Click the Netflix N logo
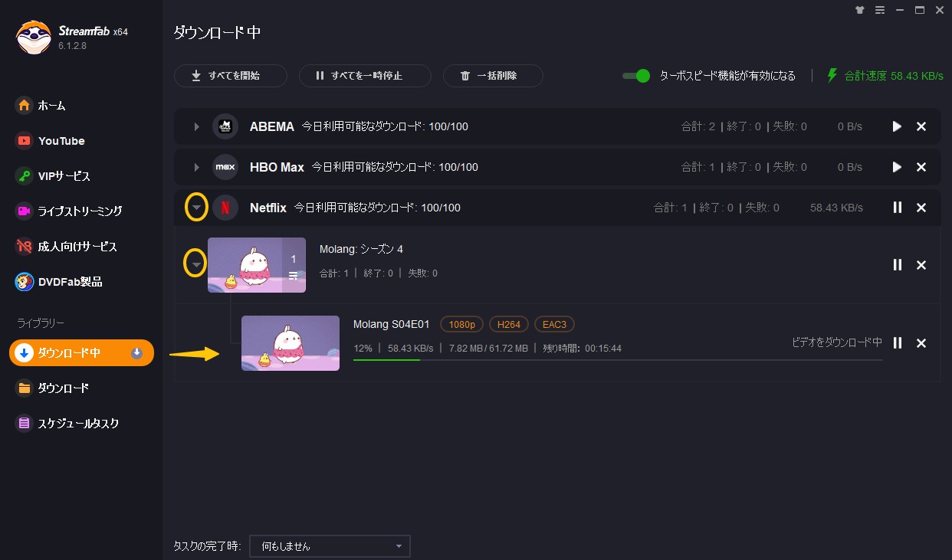Image resolution: width=952 pixels, height=560 pixels. click(225, 208)
